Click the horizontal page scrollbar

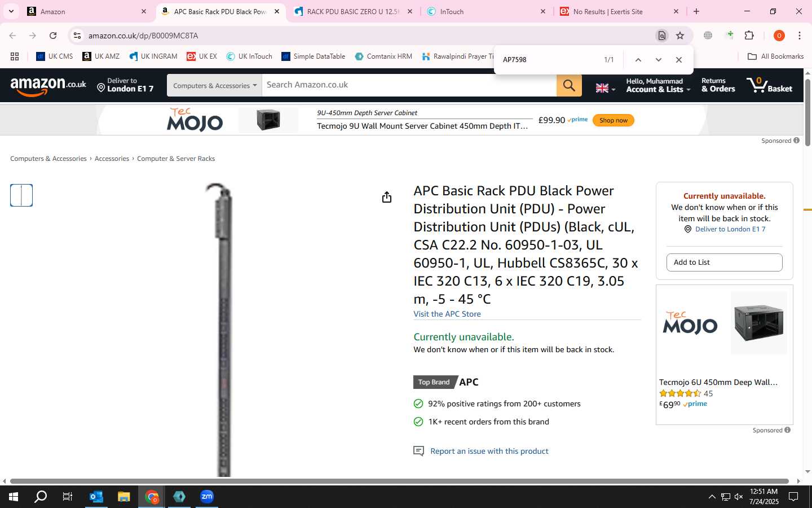[x=399, y=481]
